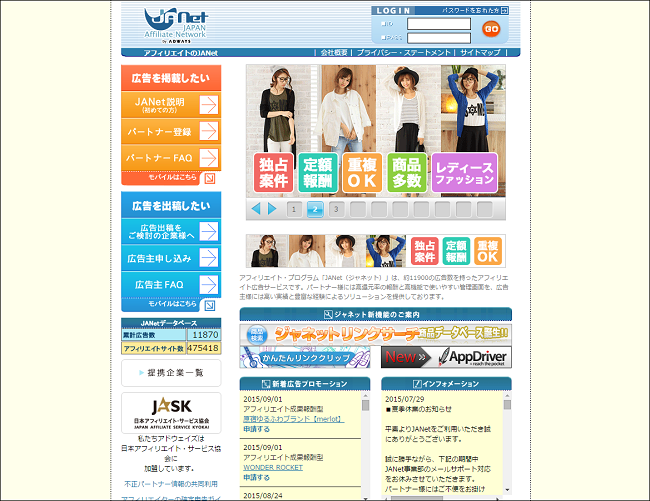Open プライバシー・ステートメント menu item
This screenshot has width=650, height=501.
tap(403, 53)
